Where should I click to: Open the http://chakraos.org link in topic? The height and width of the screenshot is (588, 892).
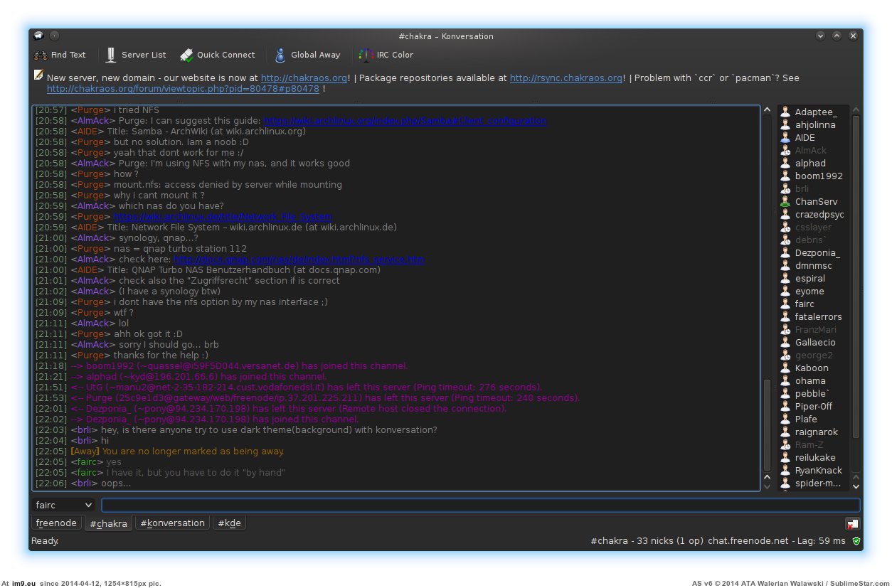pos(304,78)
